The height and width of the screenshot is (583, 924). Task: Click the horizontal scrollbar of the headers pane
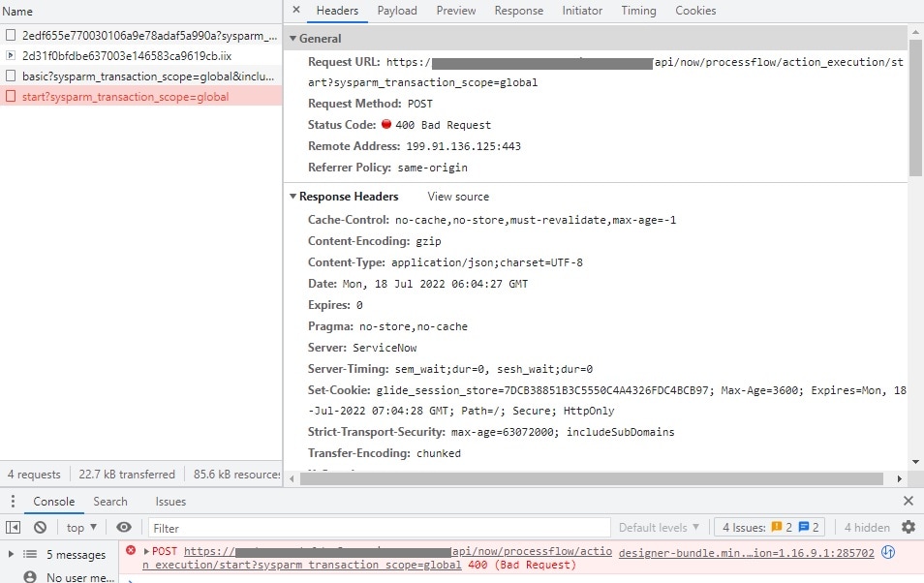coord(591,478)
